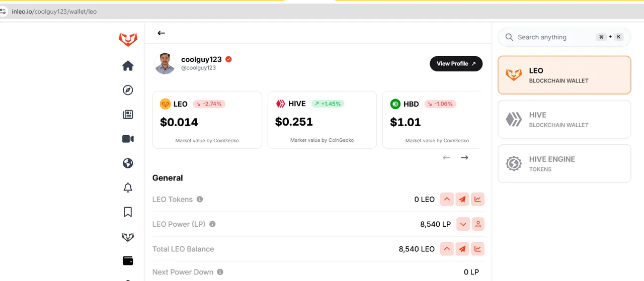Click the orange verified badge
The image size is (644, 281).
[x=228, y=59]
